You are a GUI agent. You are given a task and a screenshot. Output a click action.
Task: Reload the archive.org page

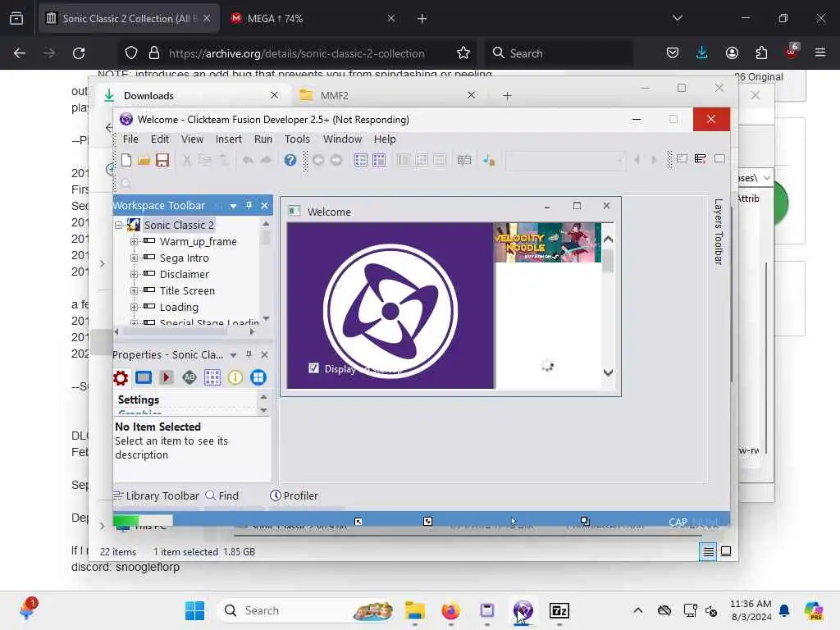click(x=79, y=53)
